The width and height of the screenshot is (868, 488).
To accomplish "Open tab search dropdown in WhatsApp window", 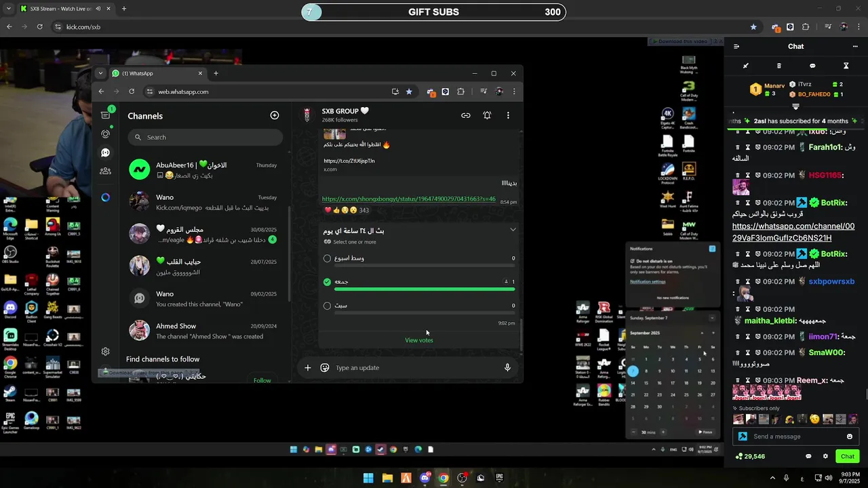I will coord(100,73).
